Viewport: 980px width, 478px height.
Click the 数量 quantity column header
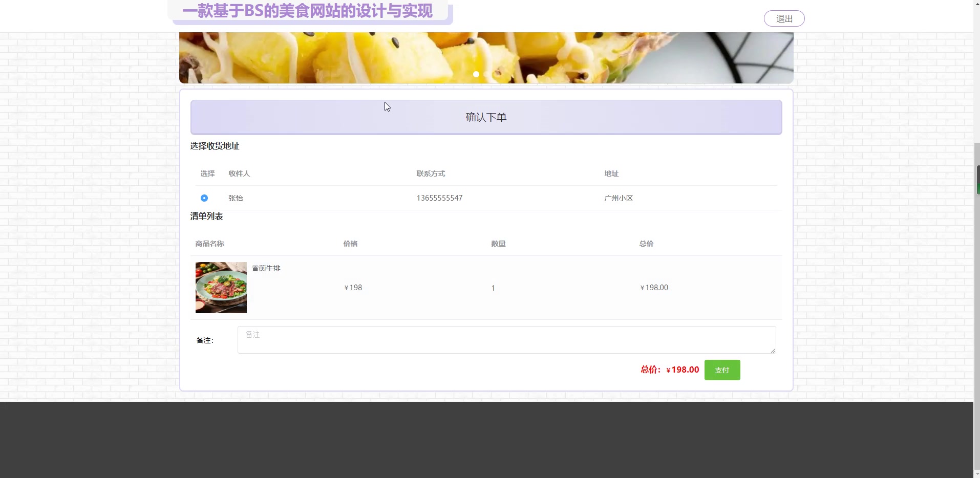(x=499, y=244)
